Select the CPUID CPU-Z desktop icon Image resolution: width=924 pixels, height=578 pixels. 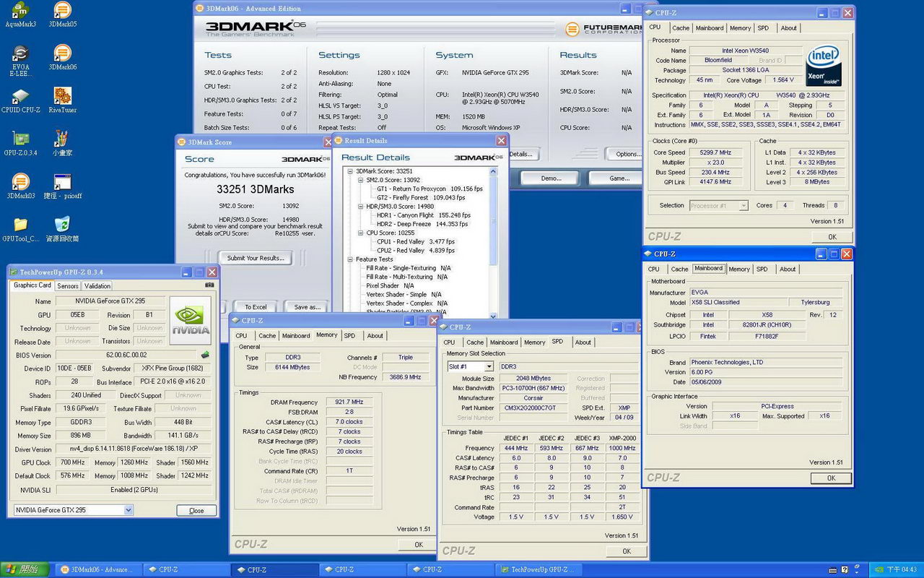20,101
